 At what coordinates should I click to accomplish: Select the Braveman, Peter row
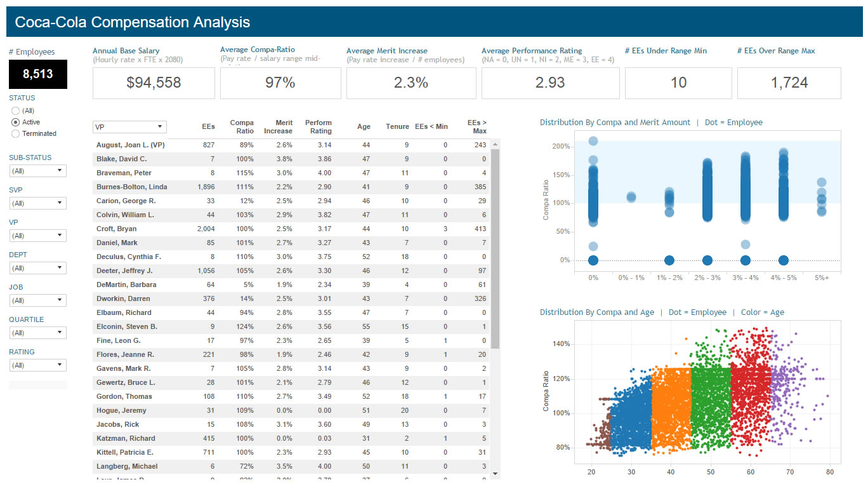[x=292, y=173]
